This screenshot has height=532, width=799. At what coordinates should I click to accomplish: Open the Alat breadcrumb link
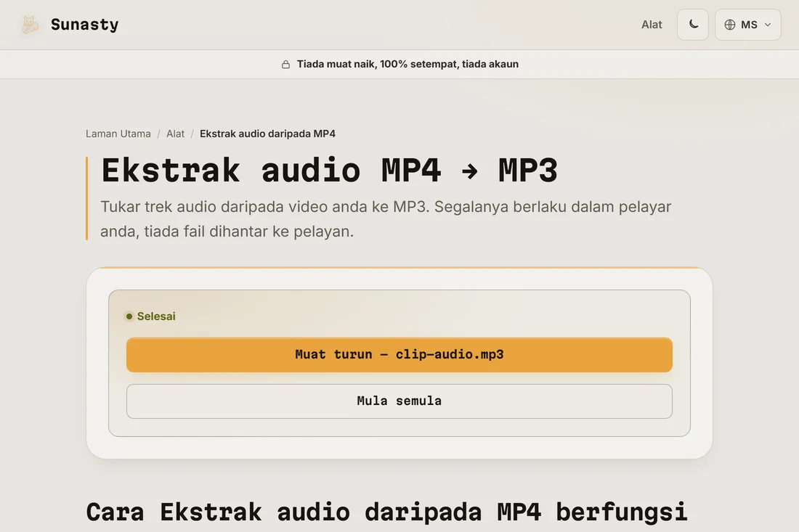[175, 134]
